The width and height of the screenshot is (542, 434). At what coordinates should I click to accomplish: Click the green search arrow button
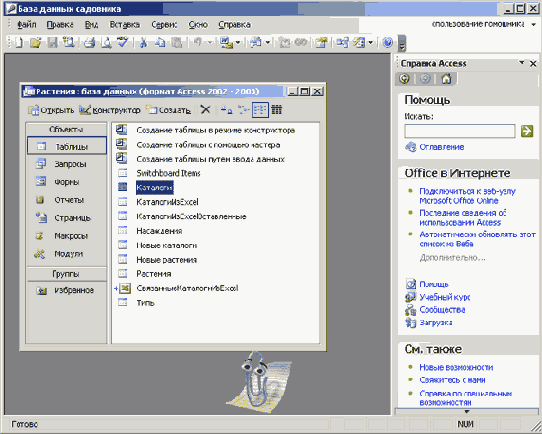527,131
